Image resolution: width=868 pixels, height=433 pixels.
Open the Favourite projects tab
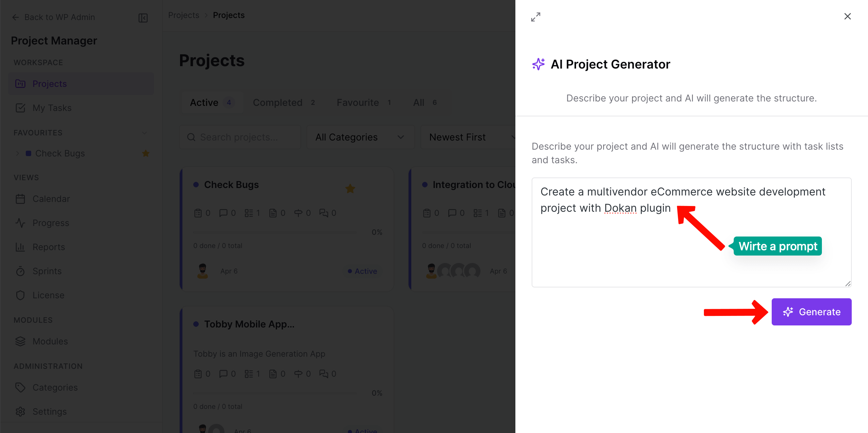(x=358, y=102)
